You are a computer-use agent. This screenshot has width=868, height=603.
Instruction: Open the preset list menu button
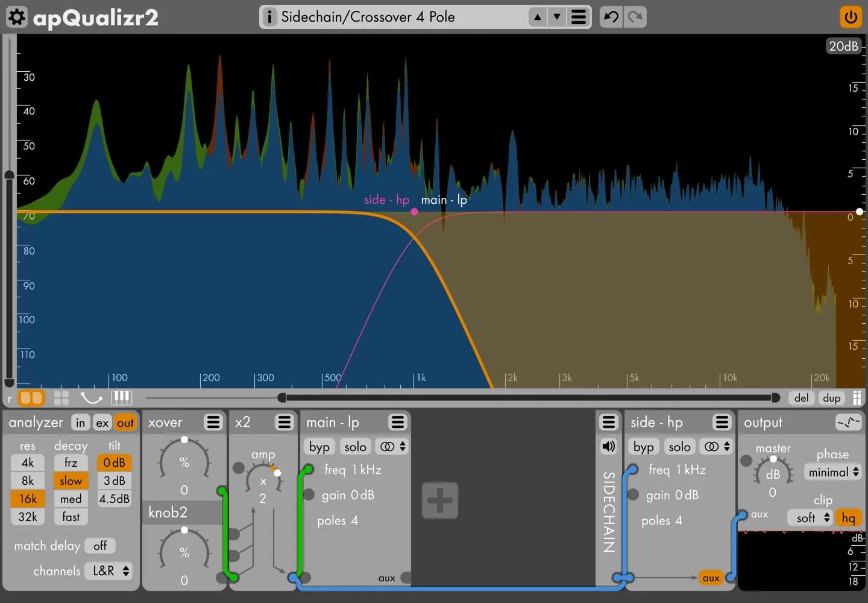point(578,17)
